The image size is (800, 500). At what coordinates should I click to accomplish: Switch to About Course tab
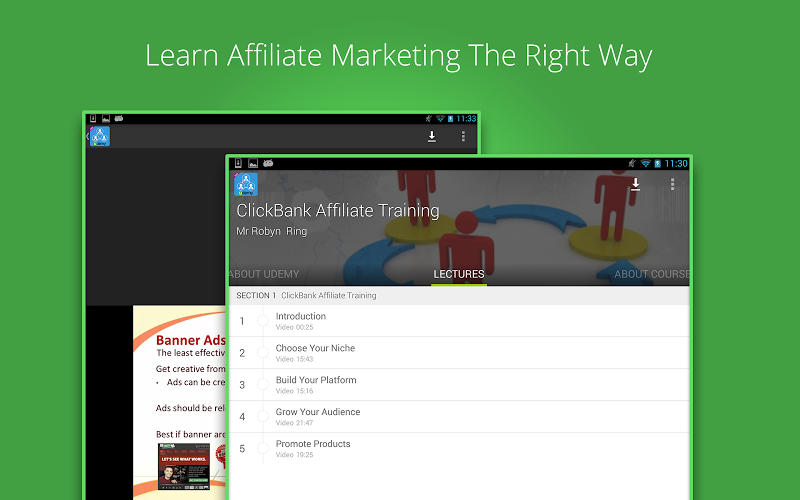click(652, 274)
